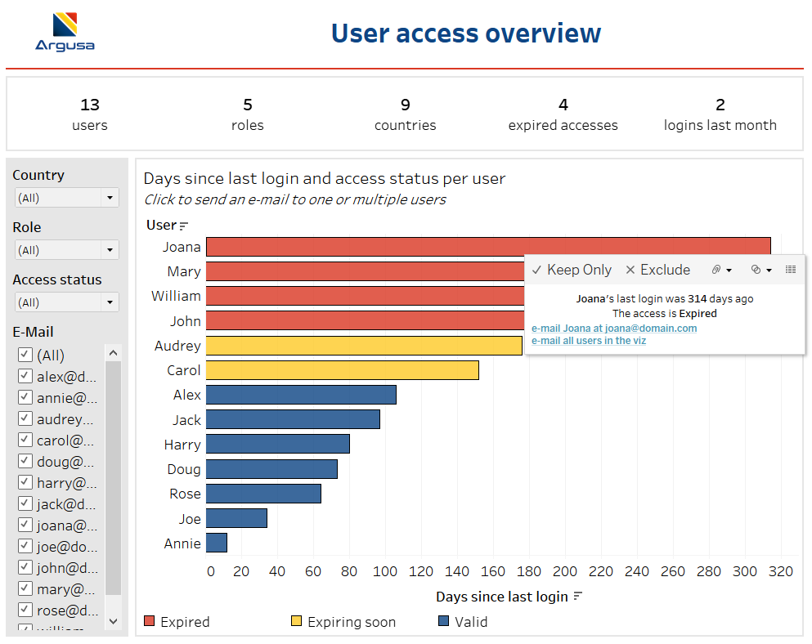Click Joana's red bar in the chart
The image size is (812, 644).
(x=368, y=246)
